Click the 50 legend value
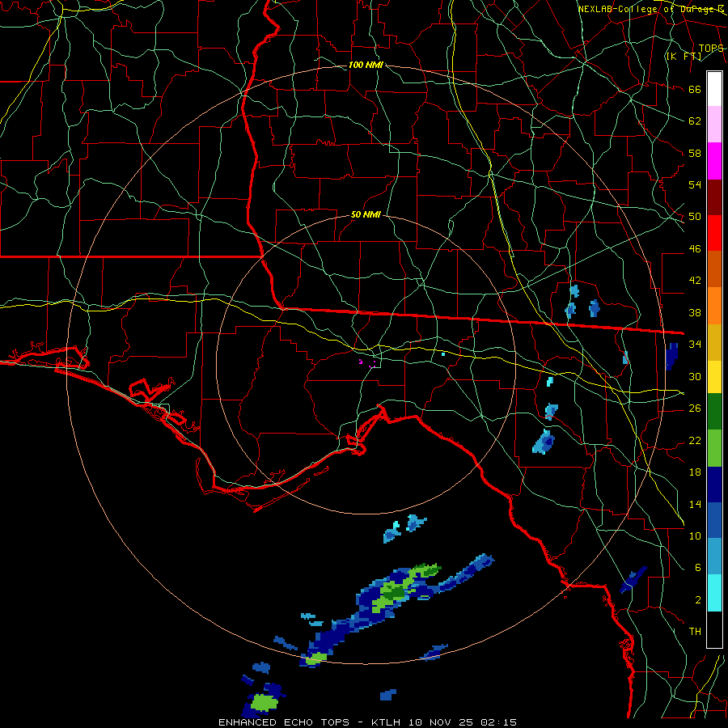This screenshot has height=728, width=728. [x=695, y=217]
